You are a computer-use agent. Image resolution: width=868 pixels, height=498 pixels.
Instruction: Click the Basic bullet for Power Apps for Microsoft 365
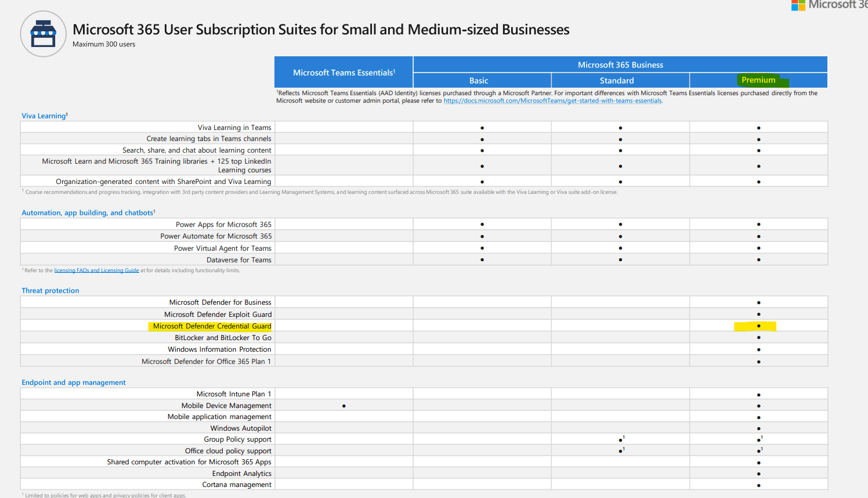pyautogui.click(x=482, y=225)
